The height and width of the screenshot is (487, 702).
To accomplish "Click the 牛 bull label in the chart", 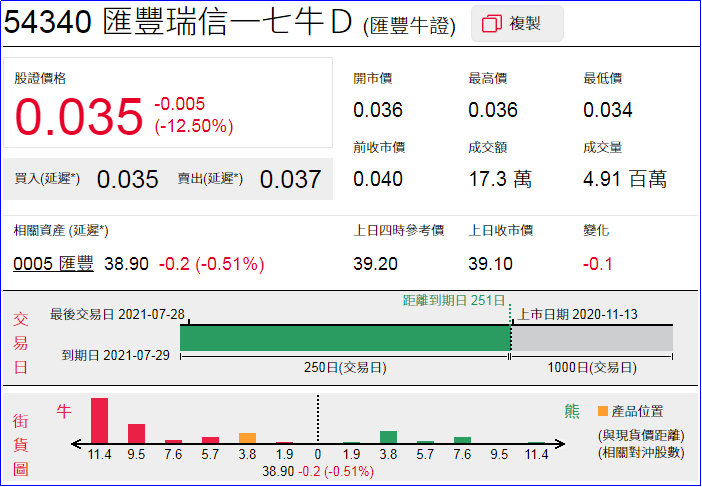I will 64,411.
